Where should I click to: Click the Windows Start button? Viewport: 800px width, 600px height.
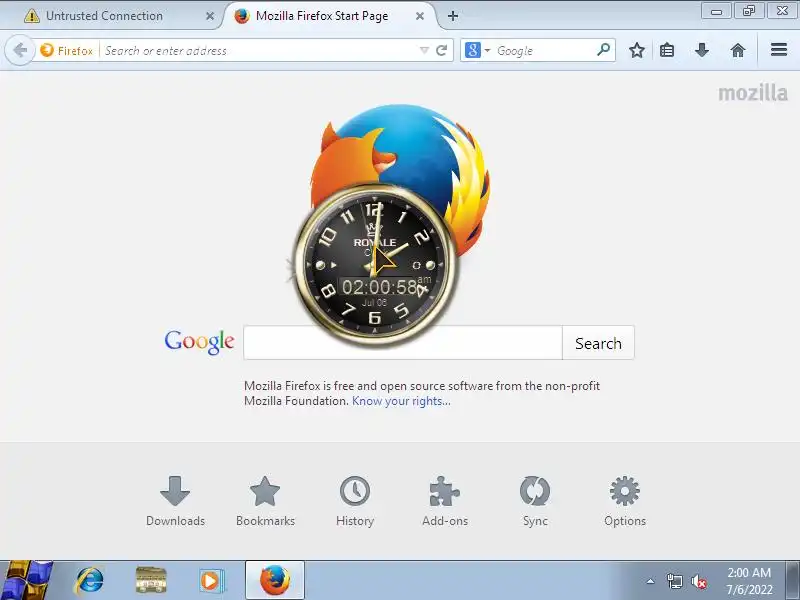[x=26, y=580]
